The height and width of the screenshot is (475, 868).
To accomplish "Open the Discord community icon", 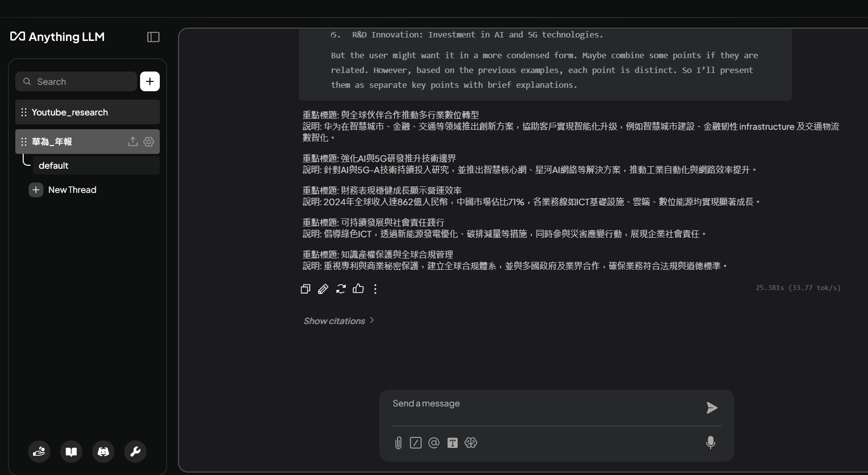I will click(x=103, y=451).
